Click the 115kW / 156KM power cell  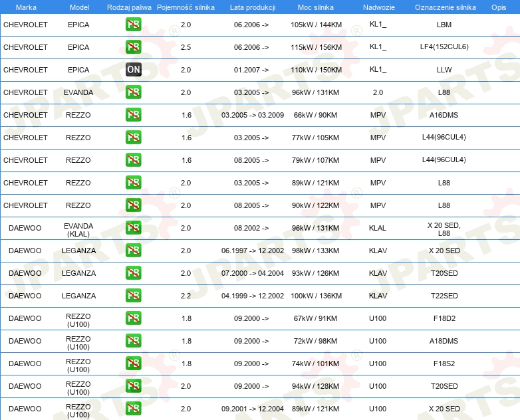coord(316,47)
